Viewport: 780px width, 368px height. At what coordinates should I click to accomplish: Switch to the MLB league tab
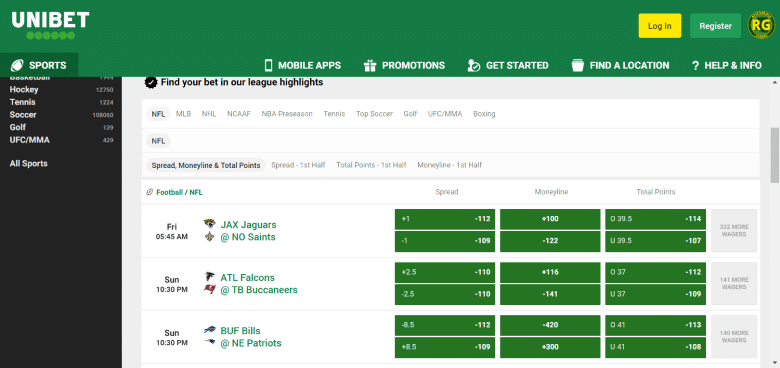click(184, 114)
